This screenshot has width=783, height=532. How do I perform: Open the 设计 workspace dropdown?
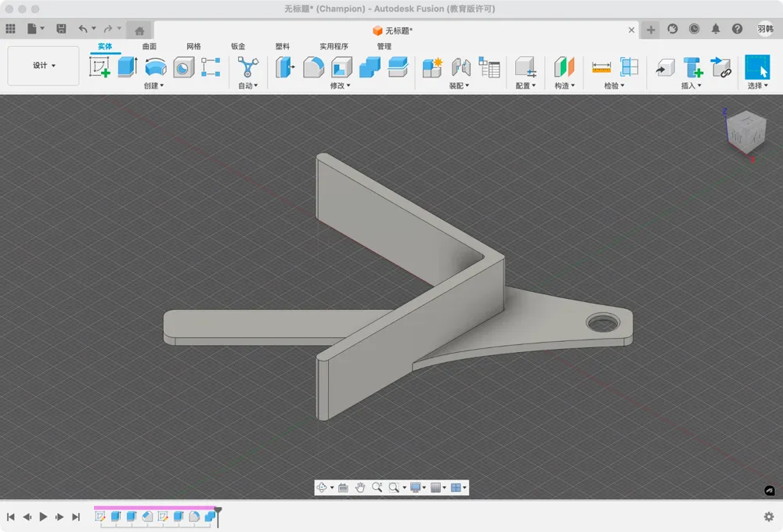[x=43, y=66]
